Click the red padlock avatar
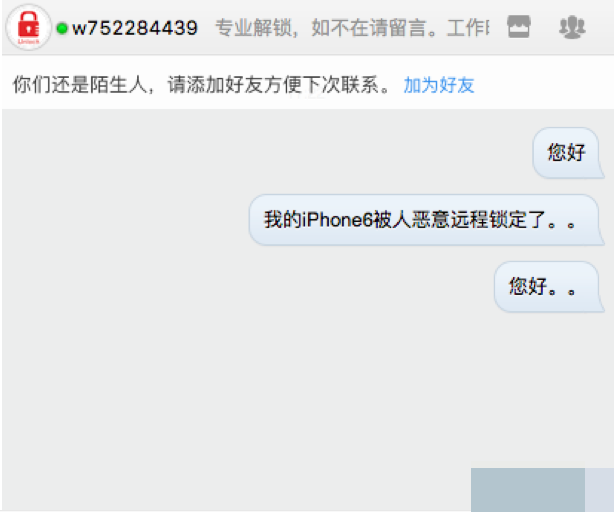The width and height of the screenshot is (614, 512). tap(29, 27)
